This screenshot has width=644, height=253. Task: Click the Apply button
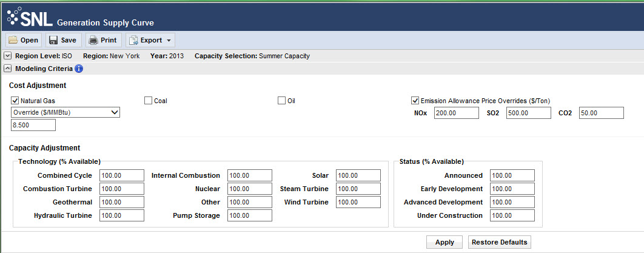pos(444,242)
